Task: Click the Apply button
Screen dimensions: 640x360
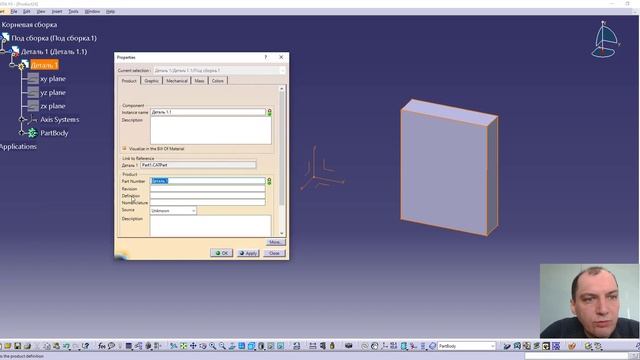Action: click(248, 253)
